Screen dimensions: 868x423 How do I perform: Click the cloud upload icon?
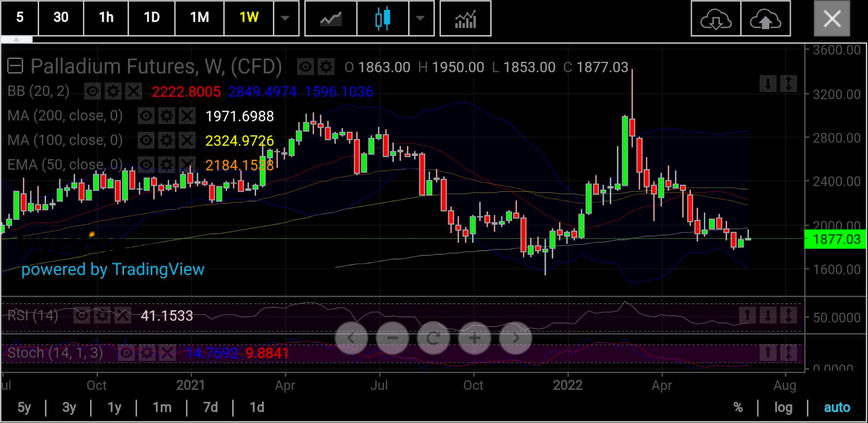pos(765,19)
